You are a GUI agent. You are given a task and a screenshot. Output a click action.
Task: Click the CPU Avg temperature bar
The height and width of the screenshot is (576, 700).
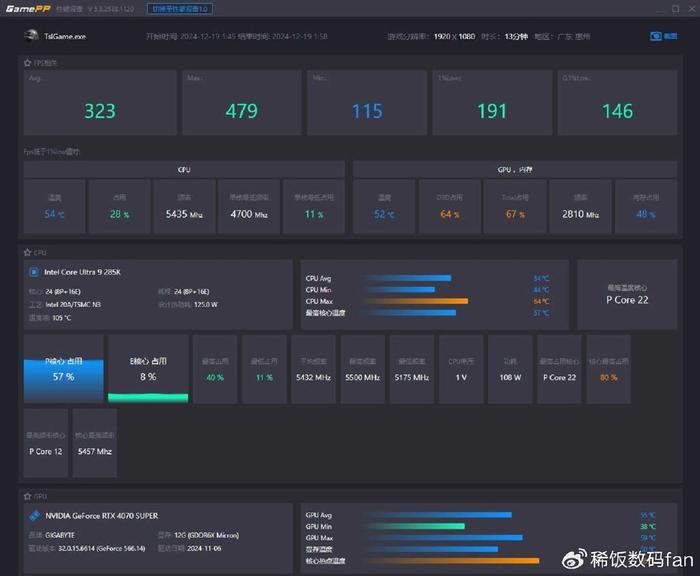[x=408, y=278]
